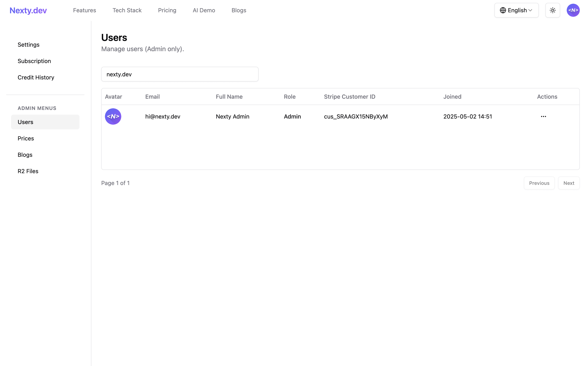Image resolution: width=588 pixels, height=366 pixels.
Task: Navigate to Credit History
Action: pos(36,77)
